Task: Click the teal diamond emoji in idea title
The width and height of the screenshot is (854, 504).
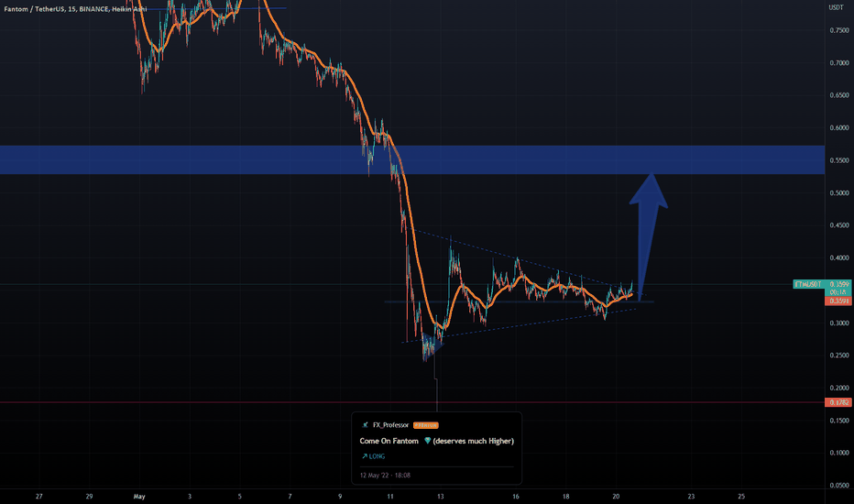Action: pyautogui.click(x=428, y=441)
